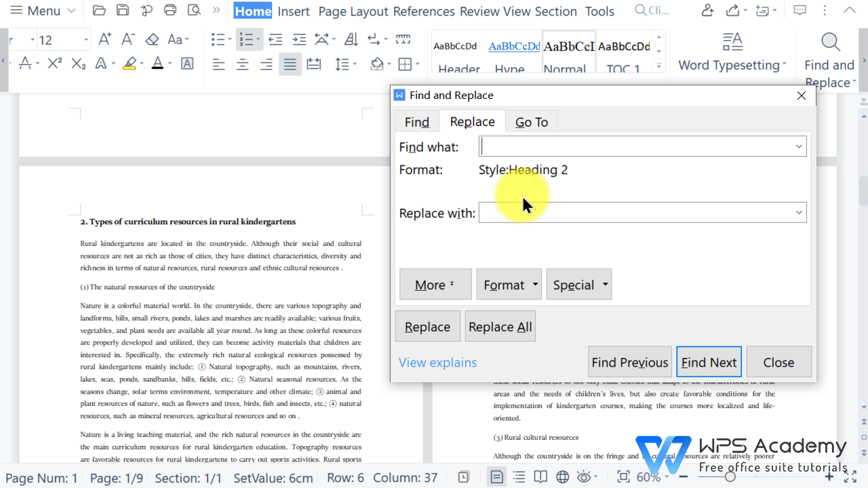
Task: Open the Special dropdown in Find and Replace
Action: pyautogui.click(x=579, y=284)
